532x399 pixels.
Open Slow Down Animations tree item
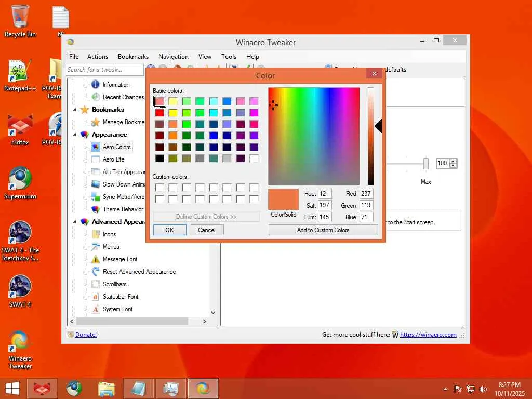coord(124,184)
